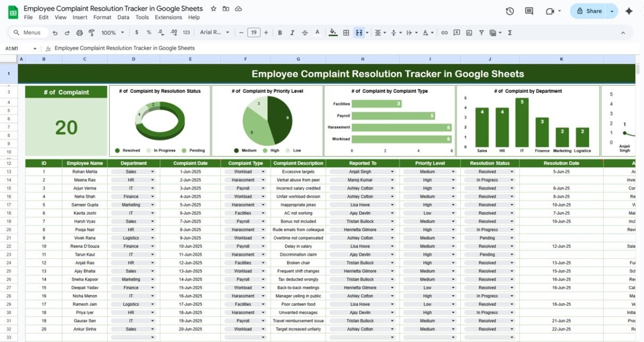Open the vertical align dropdown
Screen dimensions: 644x342
coord(395,32)
